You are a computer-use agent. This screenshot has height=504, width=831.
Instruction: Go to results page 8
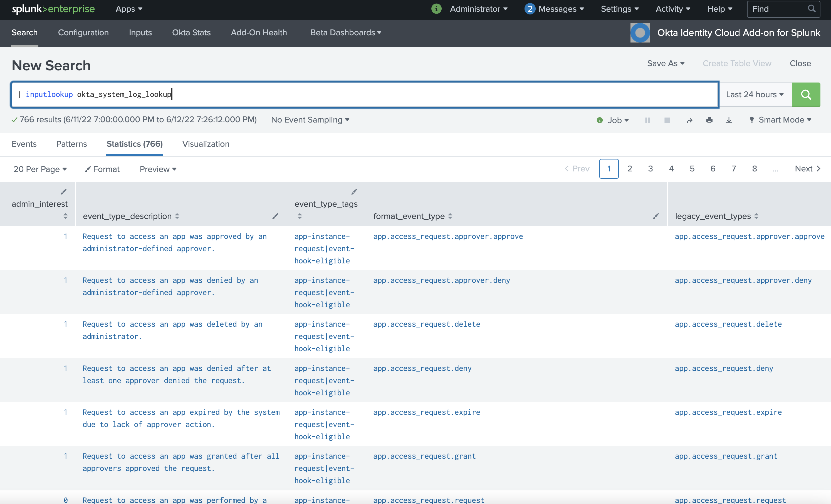754,169
